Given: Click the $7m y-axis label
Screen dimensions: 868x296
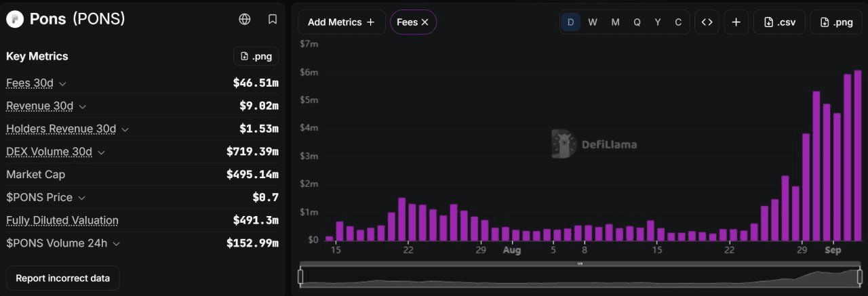Looking at the screenshot, I should tap(309, 44).
